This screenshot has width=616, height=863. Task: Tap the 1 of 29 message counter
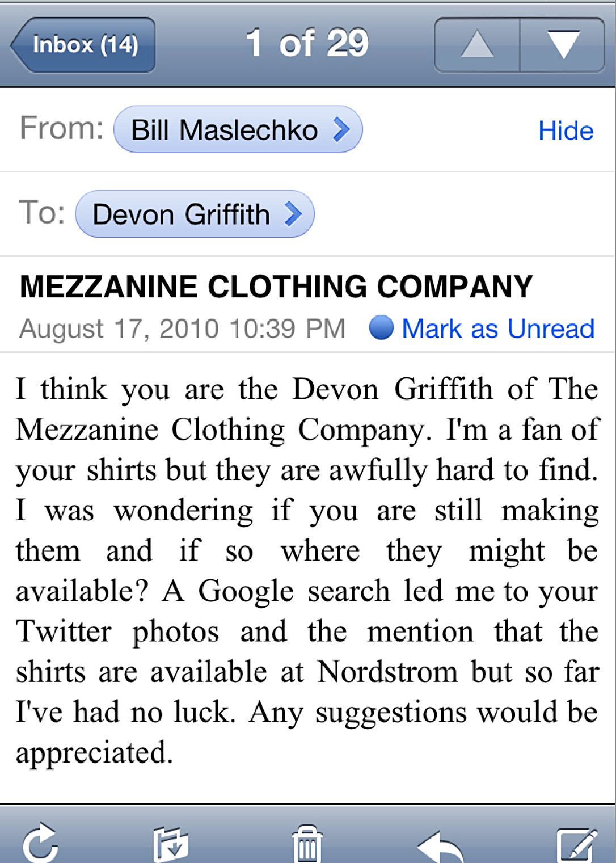point(307,43)
